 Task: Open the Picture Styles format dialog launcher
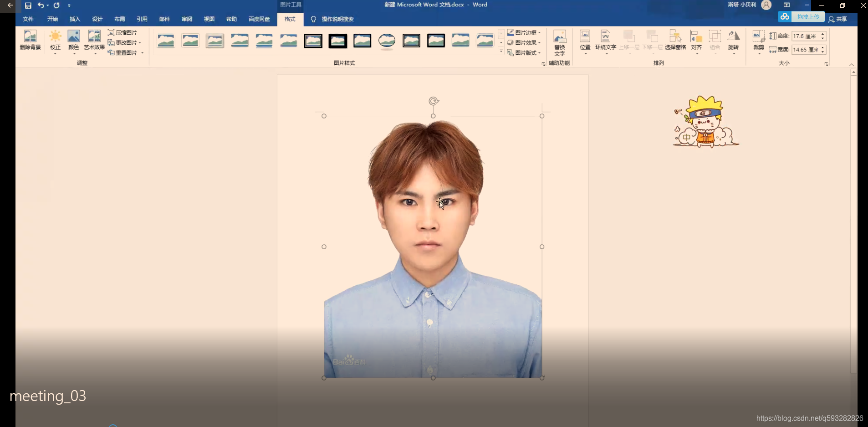[x=543, y=64]
